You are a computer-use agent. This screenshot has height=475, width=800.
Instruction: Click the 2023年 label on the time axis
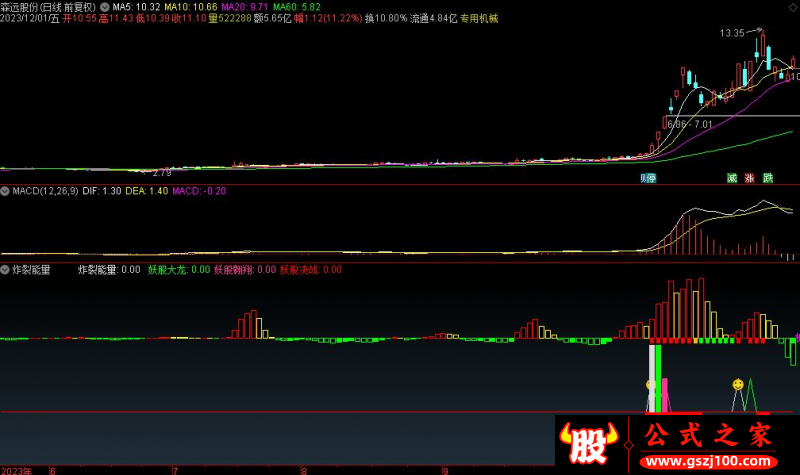point(17,469)
